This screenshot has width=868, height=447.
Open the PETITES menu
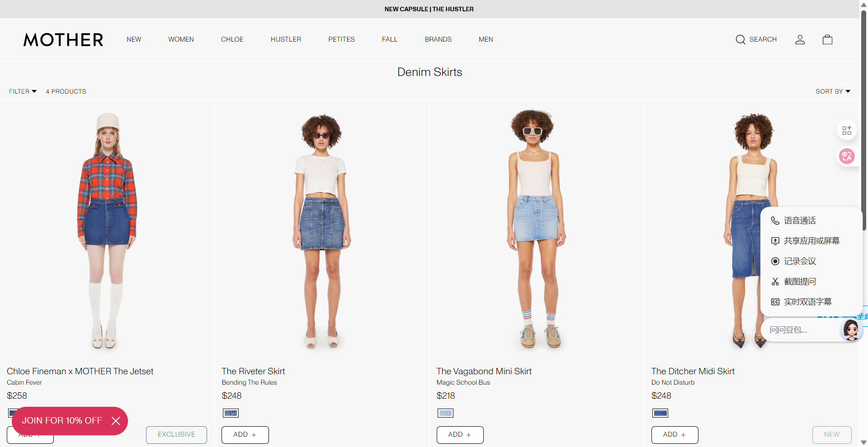341,39
